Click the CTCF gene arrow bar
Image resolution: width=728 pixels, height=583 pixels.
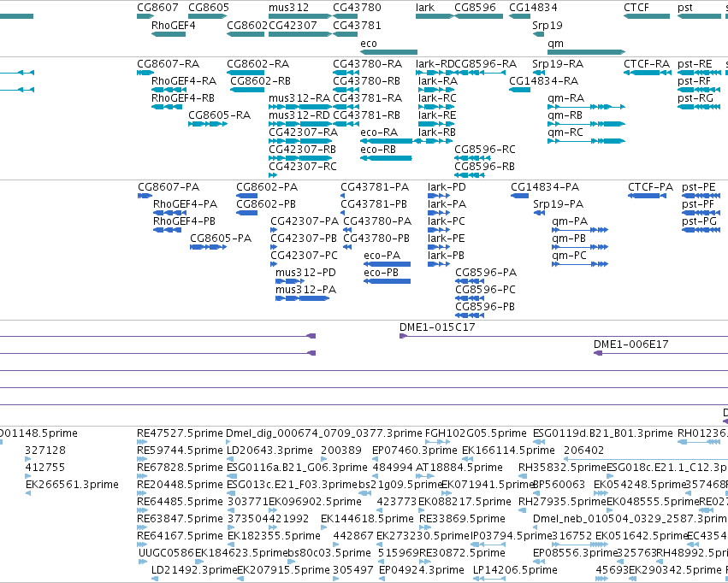tap(647, 16)
